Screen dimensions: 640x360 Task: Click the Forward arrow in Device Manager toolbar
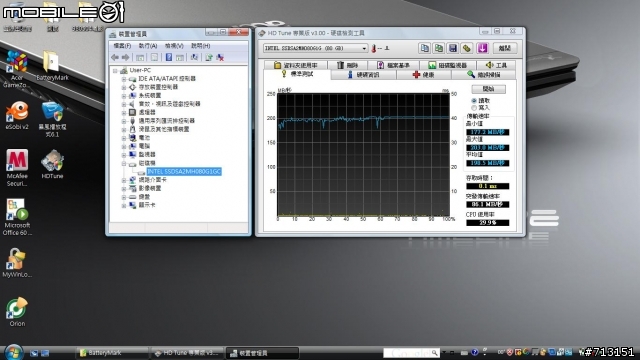[x=125, y=58]
